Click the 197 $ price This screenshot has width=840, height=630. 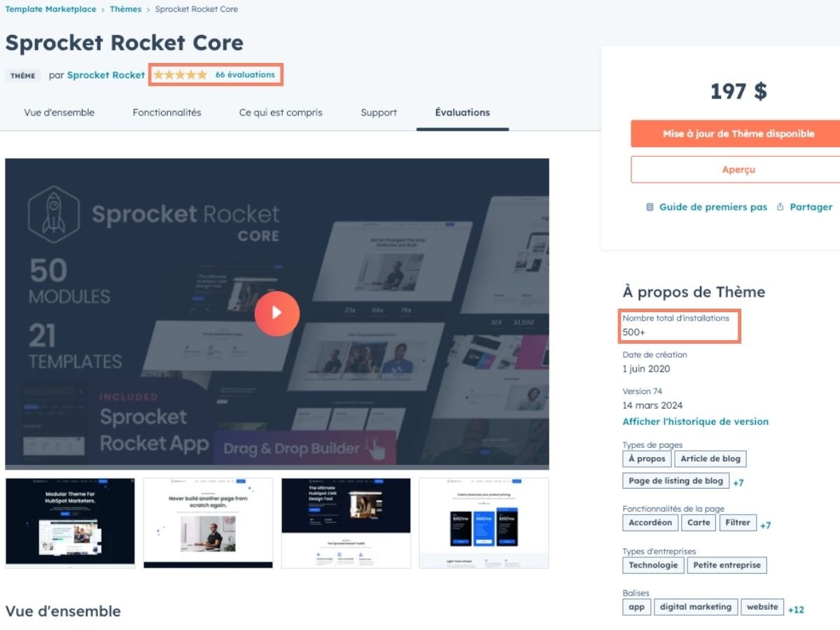click(738, 91)
